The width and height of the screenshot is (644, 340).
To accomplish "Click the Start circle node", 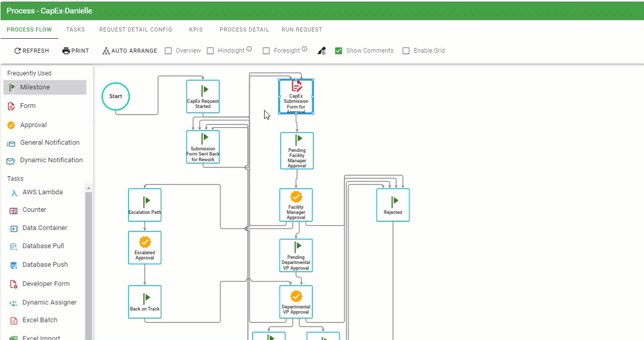I will click(116, 96).
